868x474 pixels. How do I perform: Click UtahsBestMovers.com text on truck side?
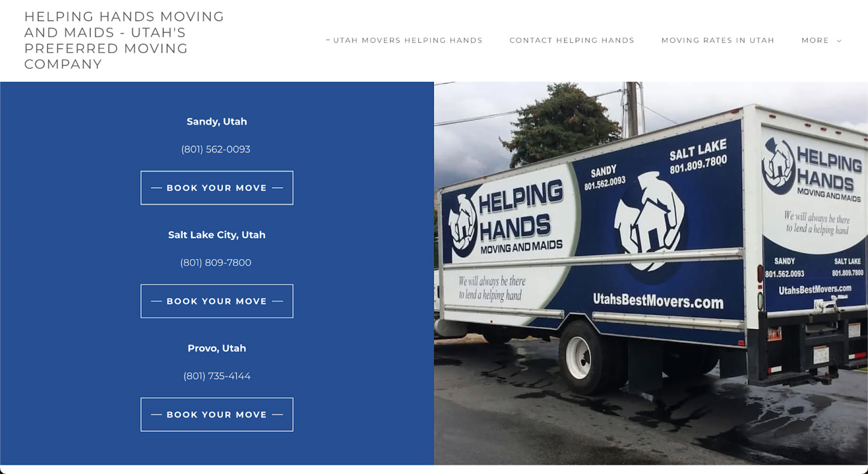tap(658, 300)
